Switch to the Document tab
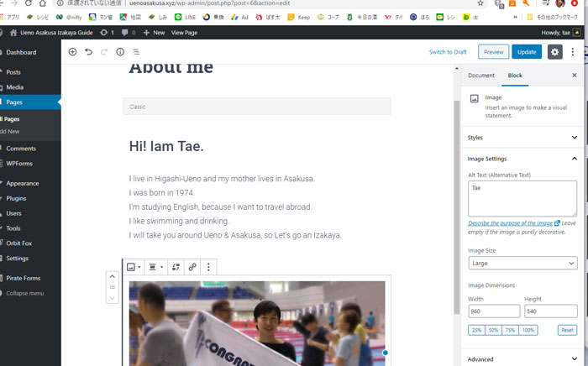Image resolution: width=588 pixels, height=366 pixels. [x=481, y=76]
